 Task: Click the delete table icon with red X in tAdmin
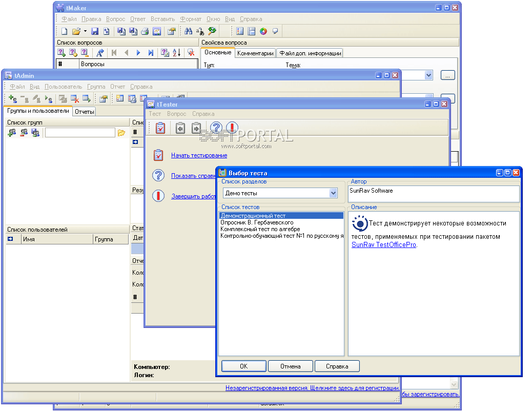click(x=75, y=99)
